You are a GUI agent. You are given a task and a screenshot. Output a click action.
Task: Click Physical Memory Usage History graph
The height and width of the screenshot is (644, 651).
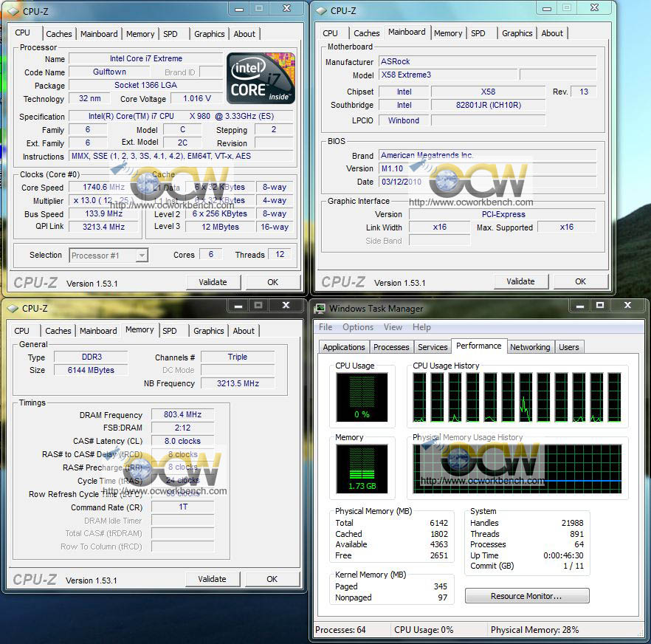click(x=517, y=469)
